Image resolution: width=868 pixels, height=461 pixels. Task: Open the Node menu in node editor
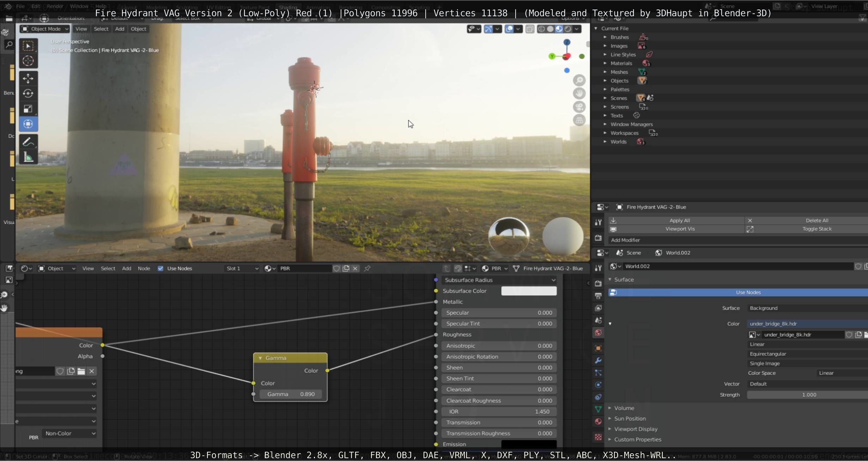144,268
